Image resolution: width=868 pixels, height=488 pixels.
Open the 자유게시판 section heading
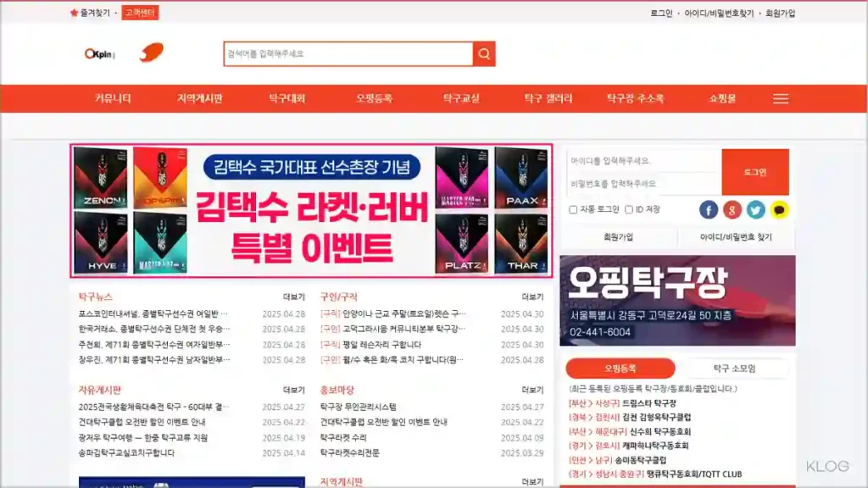click(x=100, y=390)
